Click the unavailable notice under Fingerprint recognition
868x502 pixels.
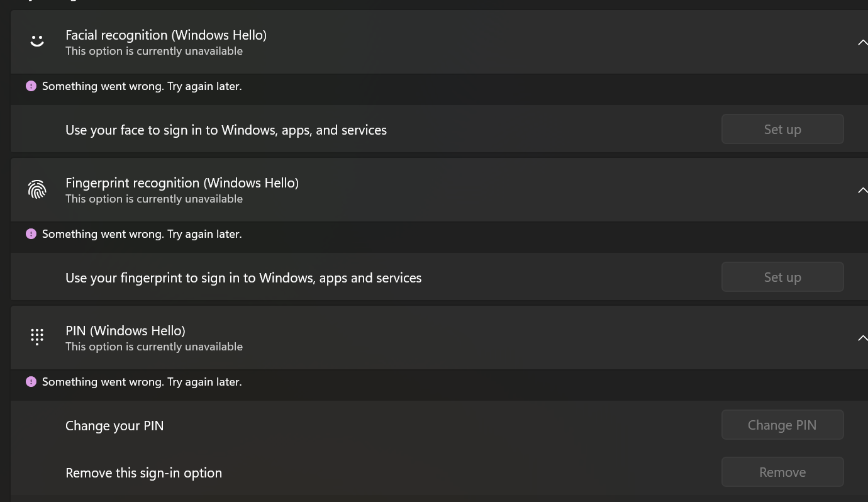click(154, 199)
